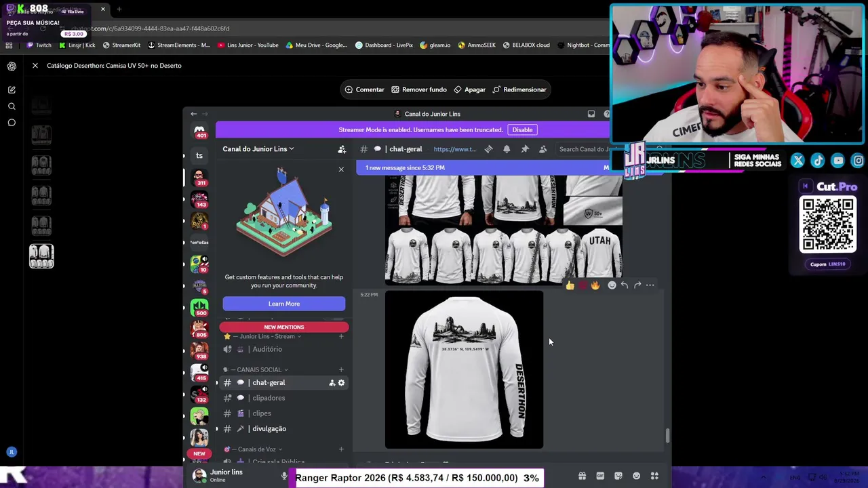
Task: Reply to the message with arrow icon
Action: click(625, 285)
